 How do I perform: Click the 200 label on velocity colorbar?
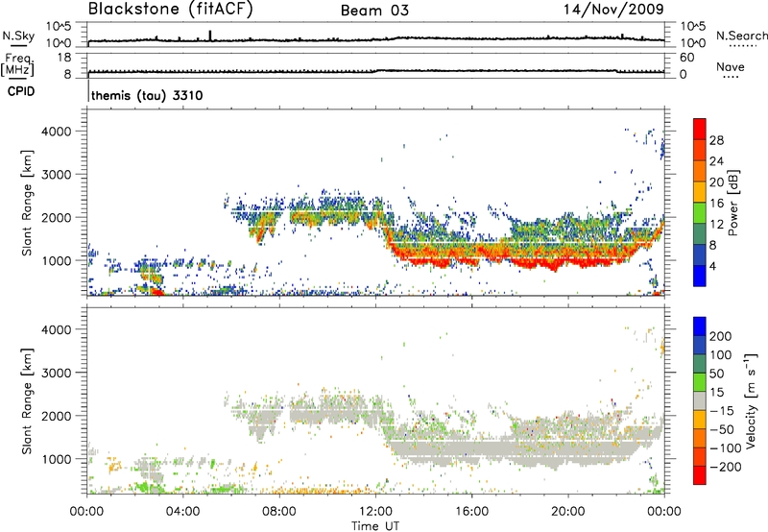coord(721,336)
